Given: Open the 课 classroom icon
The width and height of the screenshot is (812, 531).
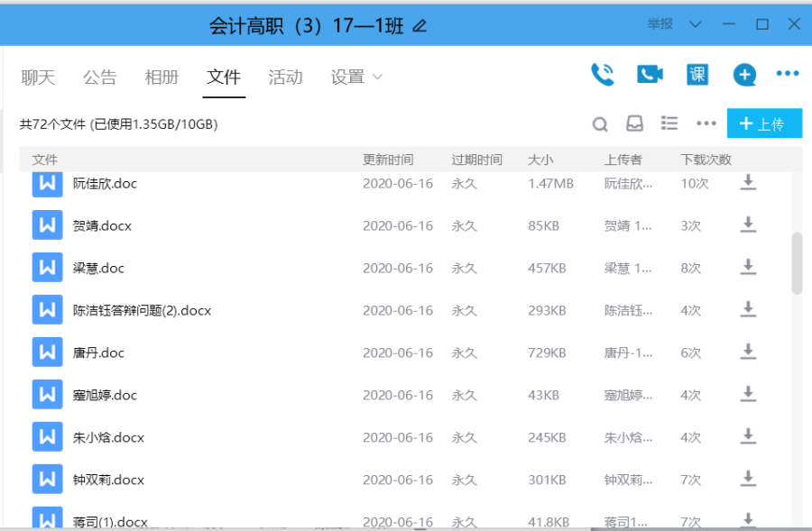Looking at the screenshot, I should coord(697,75).
